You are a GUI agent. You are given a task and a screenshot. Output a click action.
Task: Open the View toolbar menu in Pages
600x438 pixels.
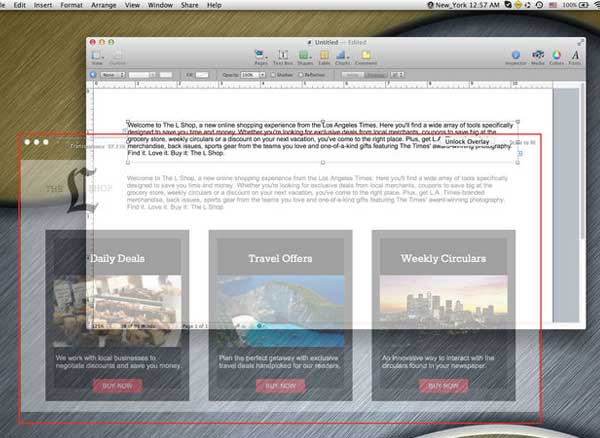pyautogui.click(x=97, y=58)
